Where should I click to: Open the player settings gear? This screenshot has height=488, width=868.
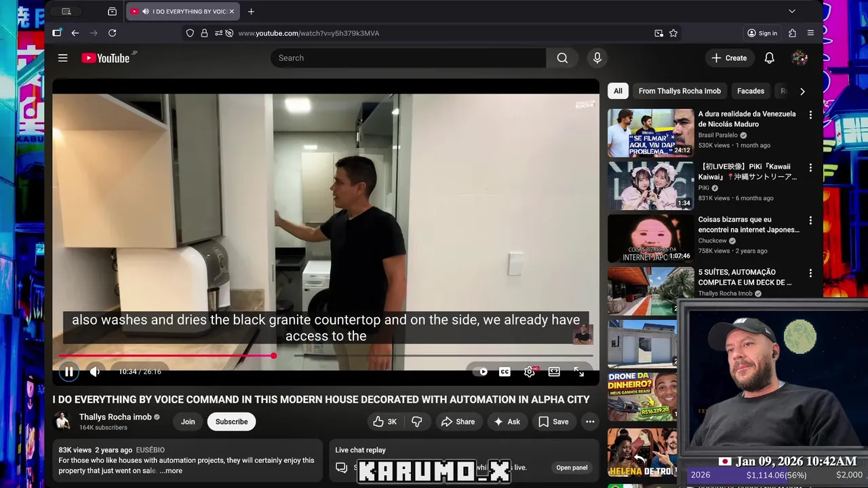[530, 371]
